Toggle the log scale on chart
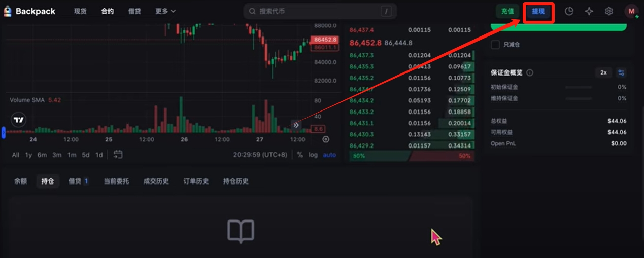The height and width of the screenshot is (258, 644). pyautogui.click(x=313, y=155)
